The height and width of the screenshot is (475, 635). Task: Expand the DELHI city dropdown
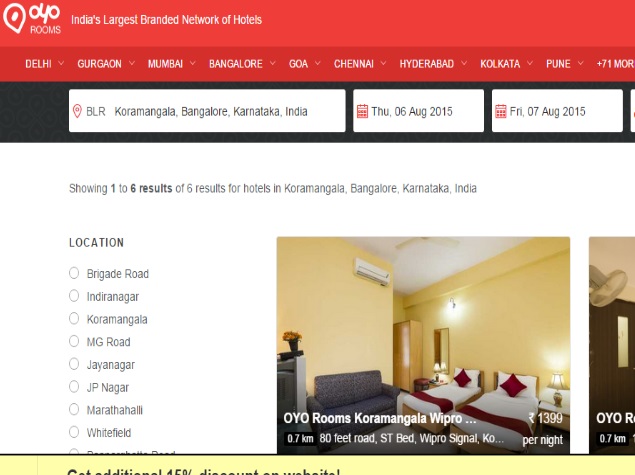pyautogui.click(x=44, y=64)
